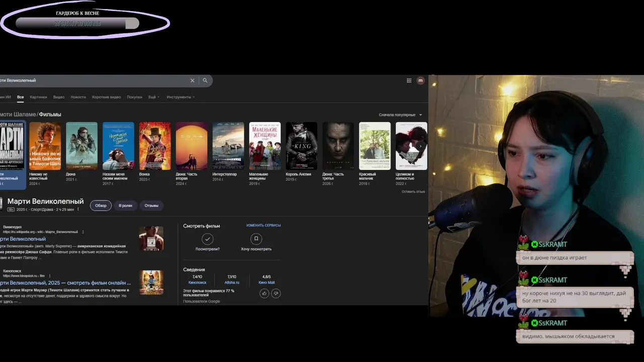Open the Кинопоиск rating link
The width and height of the screenshot is (644, 362).
197,283
